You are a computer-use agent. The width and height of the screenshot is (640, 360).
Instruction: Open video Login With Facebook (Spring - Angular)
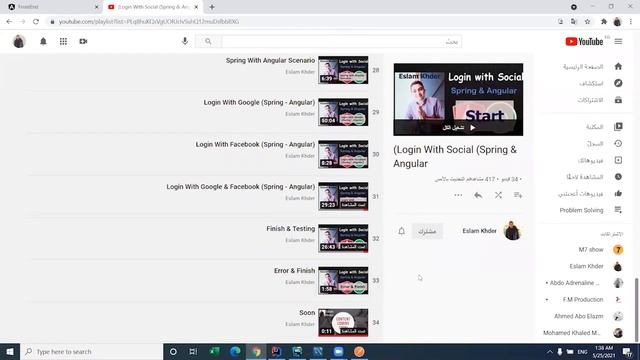coord(255,144)
